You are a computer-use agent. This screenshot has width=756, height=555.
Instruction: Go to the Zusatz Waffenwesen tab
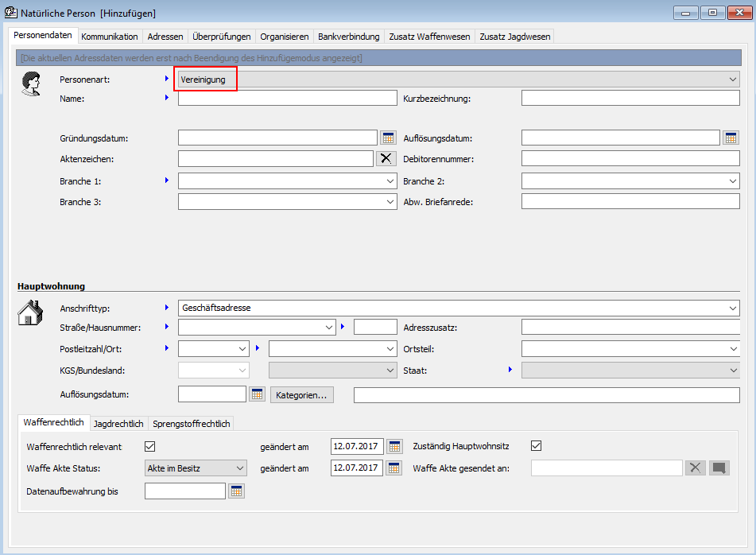click(x=429, y=37)
